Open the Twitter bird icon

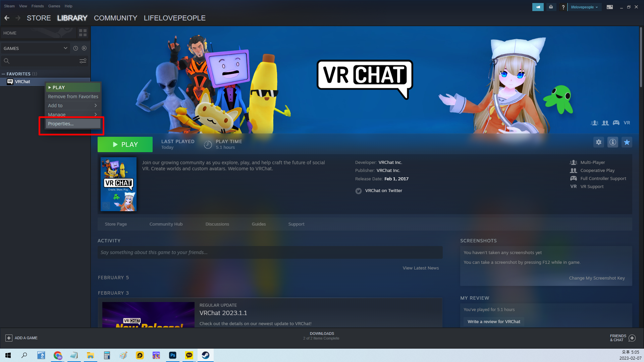click(359, 191)
